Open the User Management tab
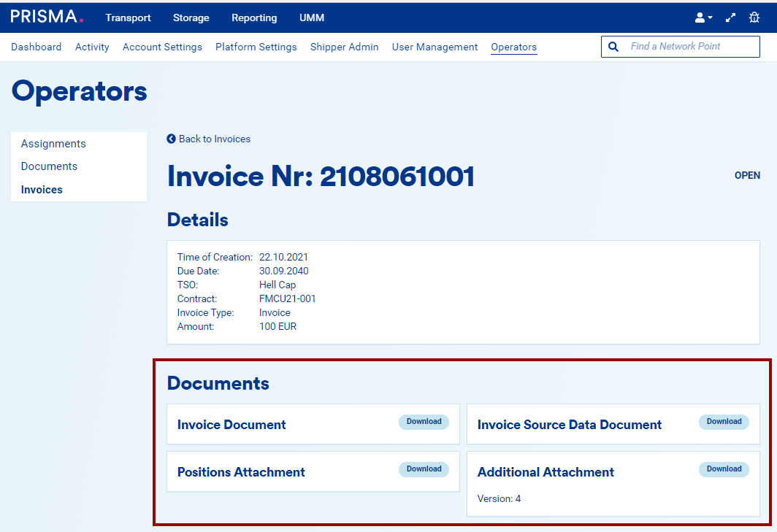This screenshot has width=777, height=532. [435, 47]
